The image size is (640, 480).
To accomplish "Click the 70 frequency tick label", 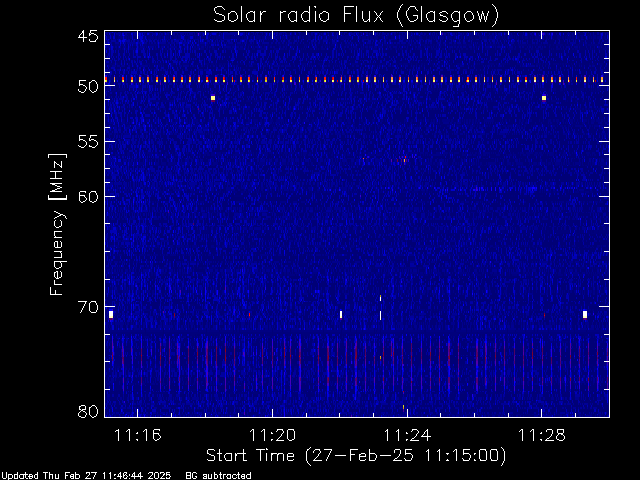I will 88,307.
